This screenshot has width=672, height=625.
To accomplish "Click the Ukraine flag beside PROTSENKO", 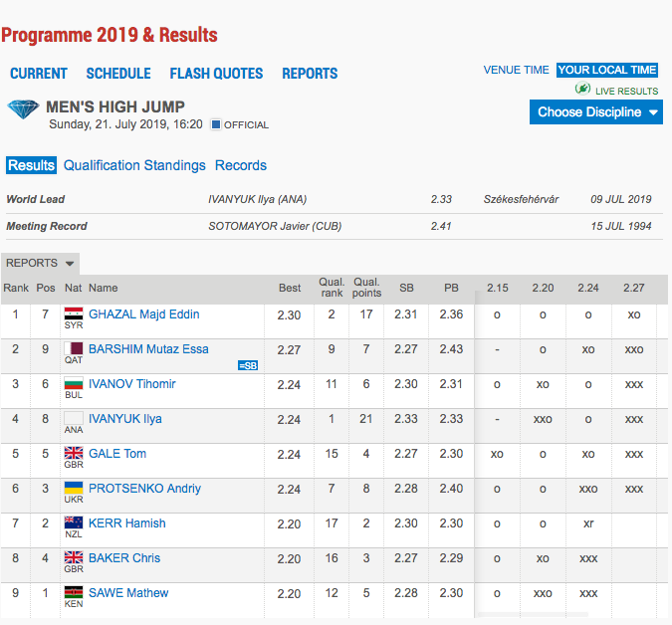I will 73,489.
